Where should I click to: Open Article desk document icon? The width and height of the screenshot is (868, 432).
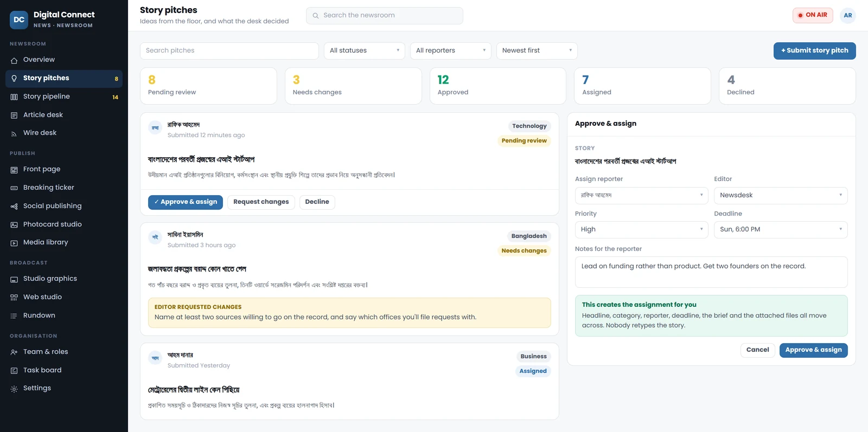pos(14,115)
